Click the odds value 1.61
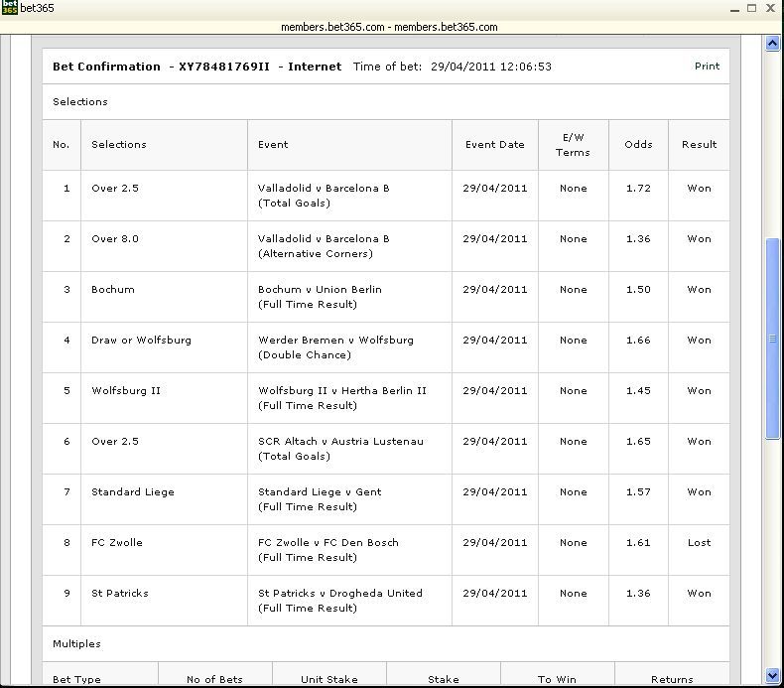This screenshot has height=688, width=784. pyautogui.click(x=638, y=542)
